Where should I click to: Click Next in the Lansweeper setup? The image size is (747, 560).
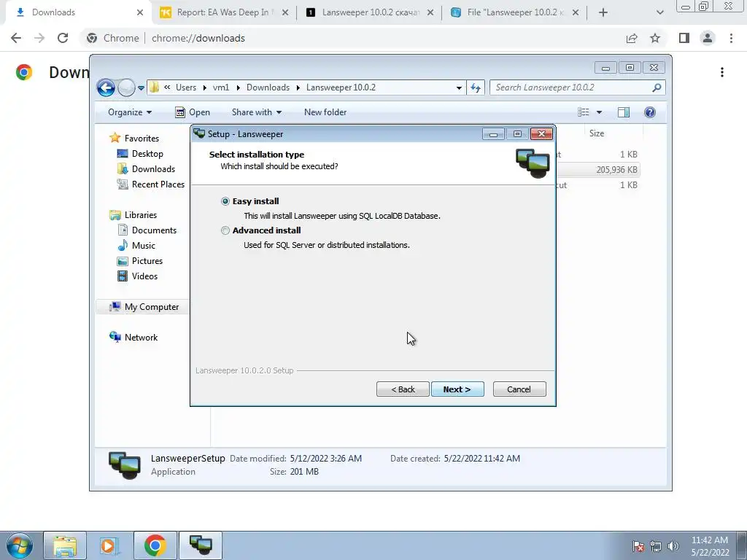click(x=457, y=389)
